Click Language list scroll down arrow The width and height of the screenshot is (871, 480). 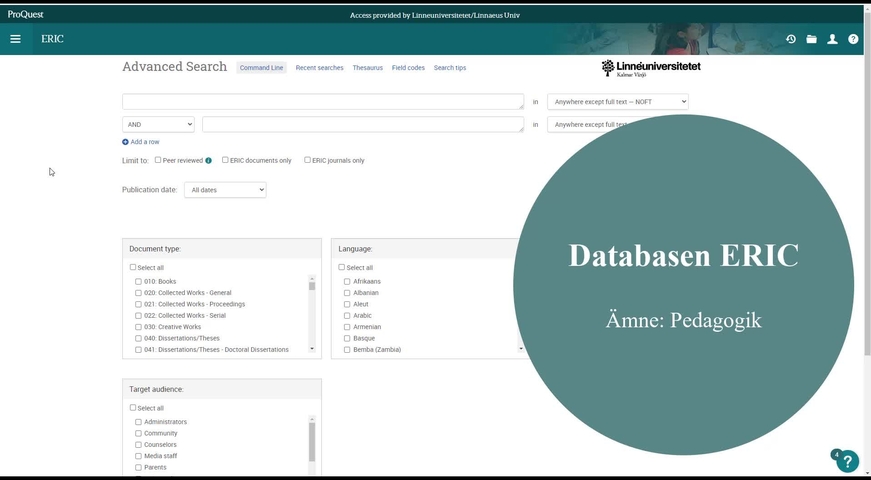[521, 349]
